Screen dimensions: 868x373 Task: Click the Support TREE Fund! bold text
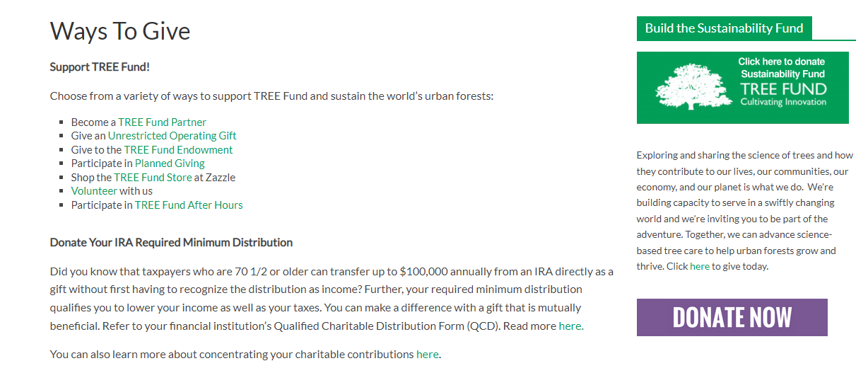(100, 67)
